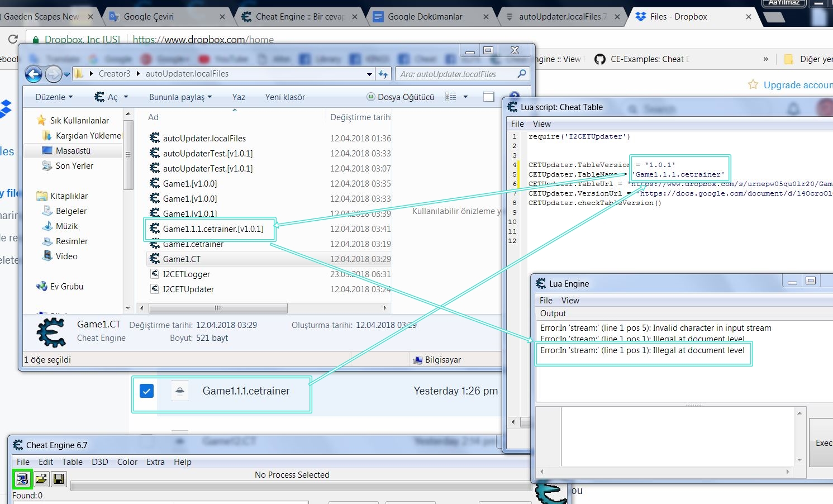The width and height of the screenshot is (833, 504).
Task: Open the Table menu in Cheat Engine
Action: point(72,462)
